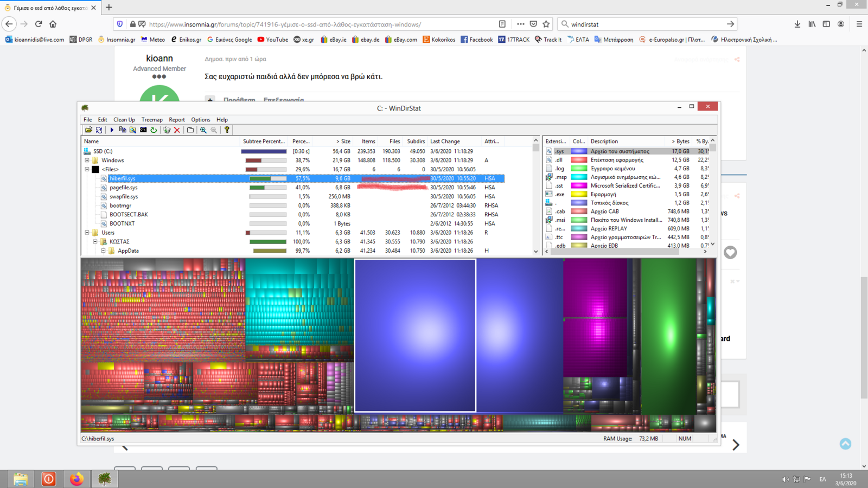The height and width of the screenshot is (488, 868).
Task: Open Firefox from the taskbar
Action: point(76,479)
